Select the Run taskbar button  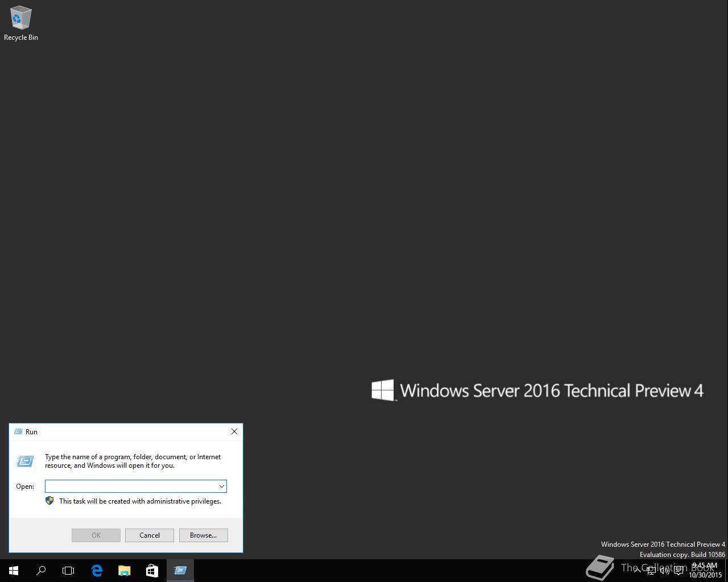click(180, 570)
